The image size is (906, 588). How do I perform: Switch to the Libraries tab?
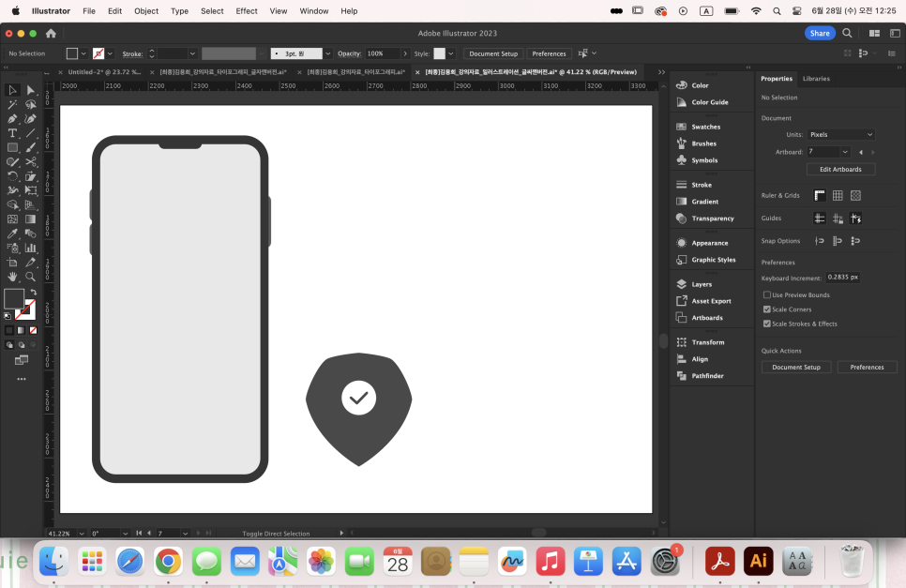click(816, 79)
